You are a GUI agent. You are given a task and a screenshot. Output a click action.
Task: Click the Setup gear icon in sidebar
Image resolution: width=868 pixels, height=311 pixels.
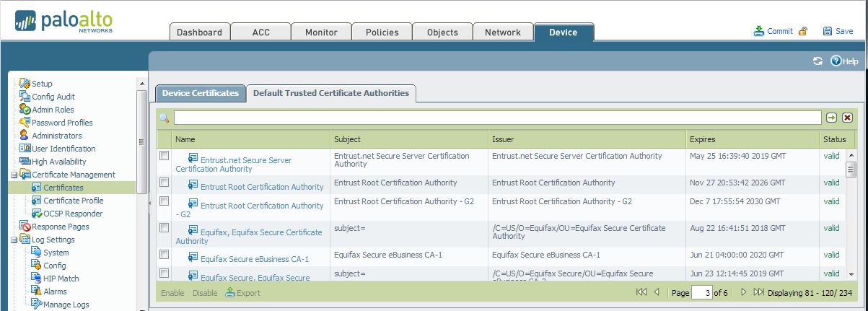point(25,84)
